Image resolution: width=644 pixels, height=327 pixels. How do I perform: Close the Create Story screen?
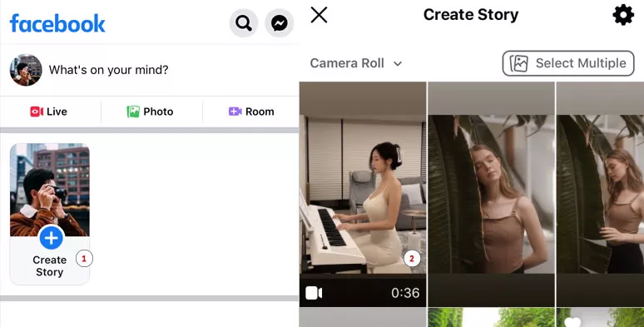[x=320, y=15]
